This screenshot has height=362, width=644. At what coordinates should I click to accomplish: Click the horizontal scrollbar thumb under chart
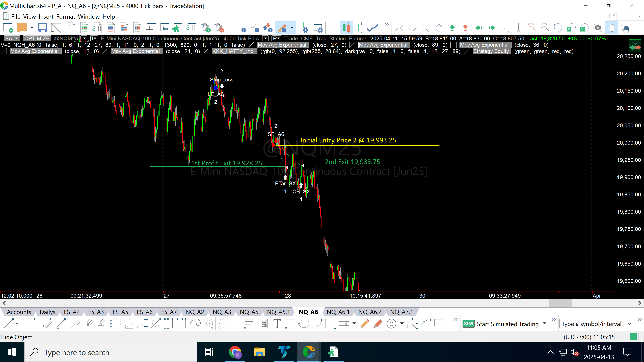[560, 303]
